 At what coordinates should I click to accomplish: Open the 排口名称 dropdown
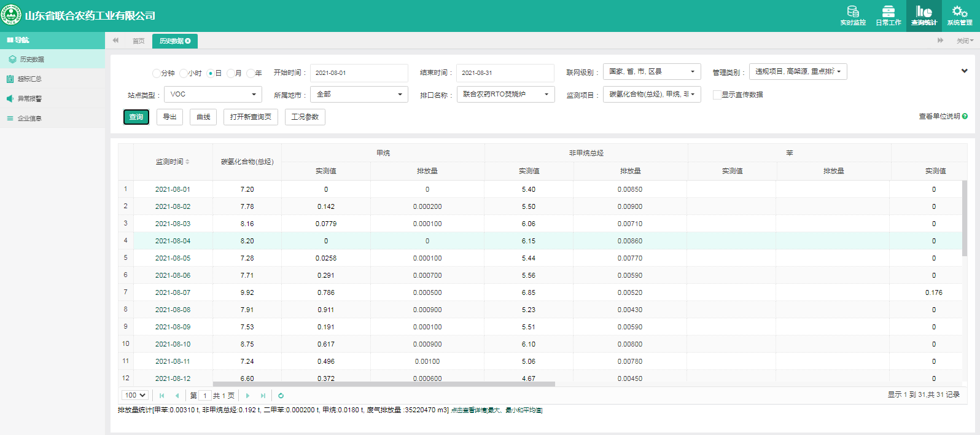[x=505, y=95]
